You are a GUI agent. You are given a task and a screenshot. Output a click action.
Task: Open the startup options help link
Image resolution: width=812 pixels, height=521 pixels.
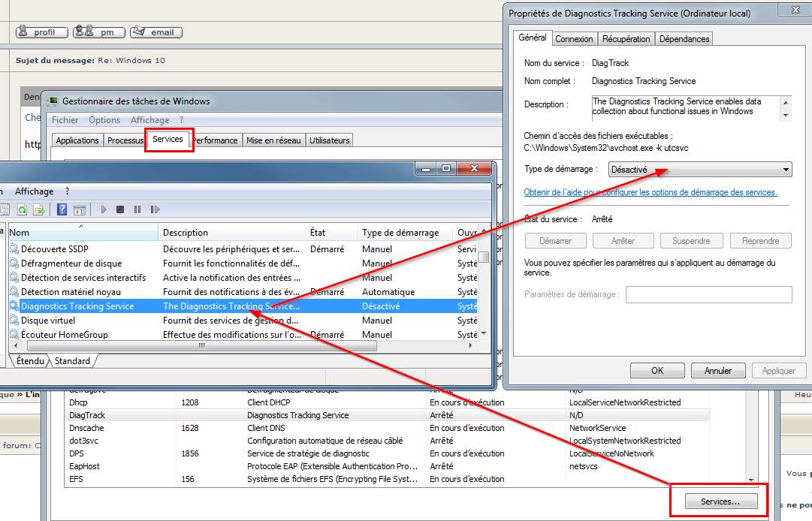650,192
